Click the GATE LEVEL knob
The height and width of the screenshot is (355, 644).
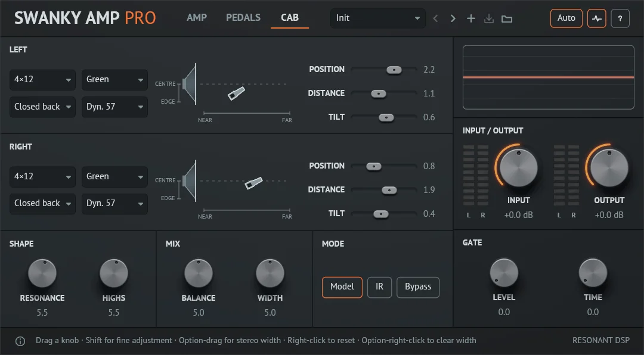504,273
